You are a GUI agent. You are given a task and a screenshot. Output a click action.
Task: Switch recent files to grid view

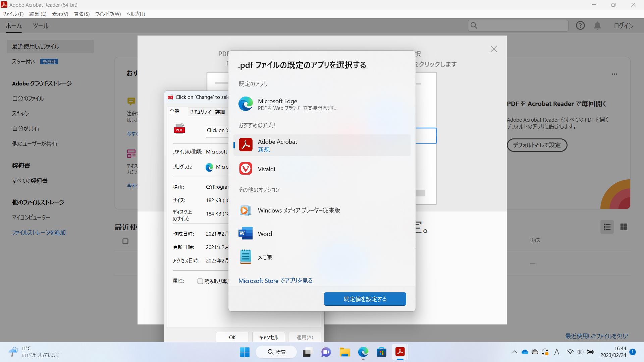tap(624, 227)
